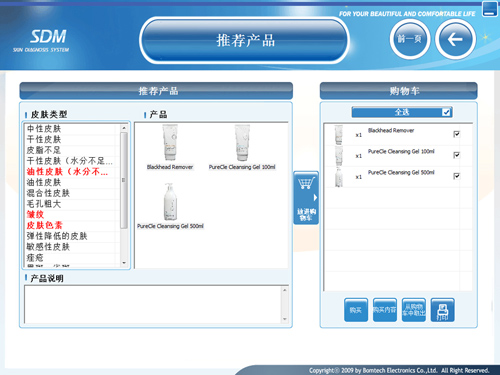
Task: Uncheck PureCle Cleansing Gel 500ml in cart
Action: [456, 176]
